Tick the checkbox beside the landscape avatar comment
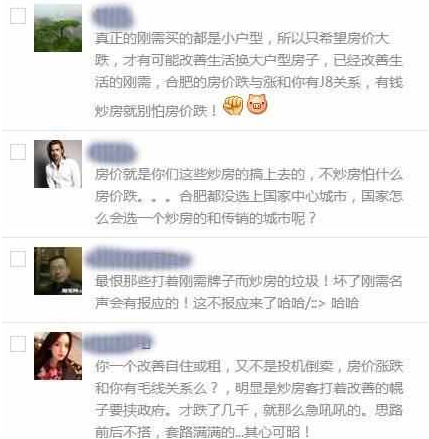The height and width of the screenshot is (439, 429). pos(18,16)
